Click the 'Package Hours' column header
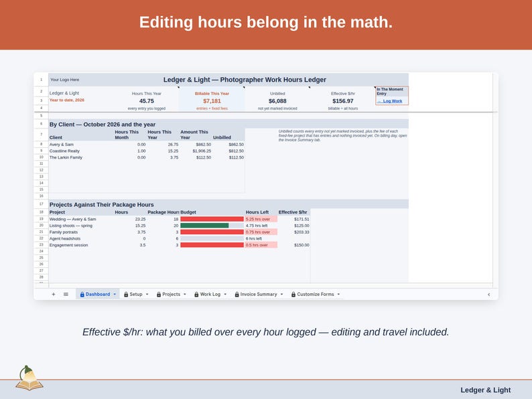This screenshot has height=399, width=532. coord(163,212)
